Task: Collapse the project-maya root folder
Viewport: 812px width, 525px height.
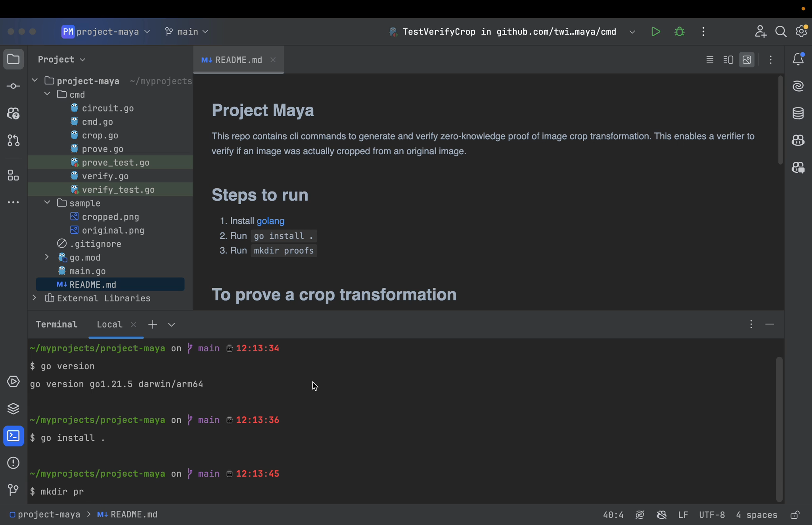Action: [x=35, y=80]
